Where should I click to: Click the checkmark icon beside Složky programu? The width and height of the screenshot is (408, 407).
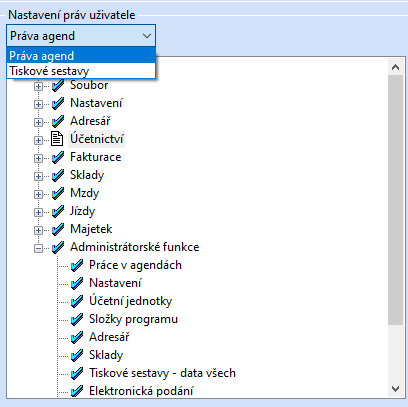77,319
